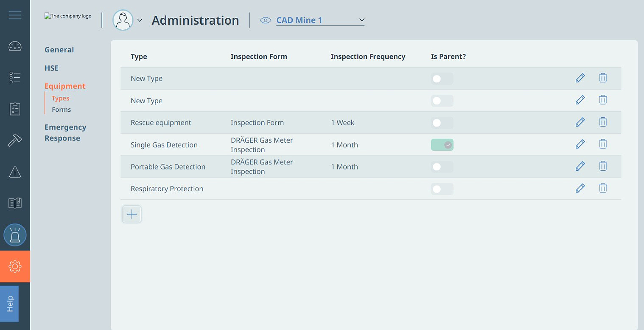Click the Is Parent? column header
644x330 pixels.
point(448,56)
